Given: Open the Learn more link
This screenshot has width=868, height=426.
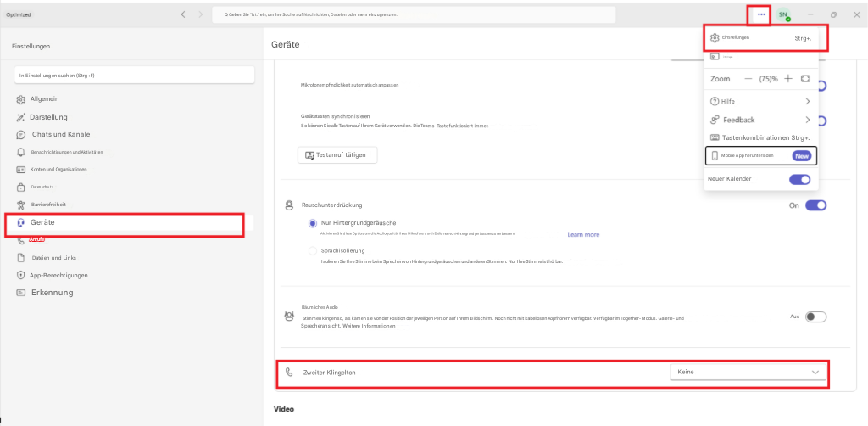Looking at the screenshot, I should 583,235.
